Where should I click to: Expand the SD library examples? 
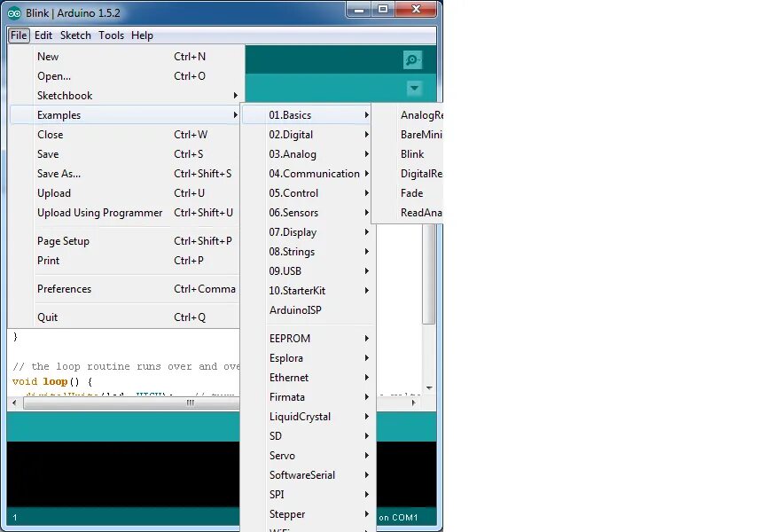[308, 437]
